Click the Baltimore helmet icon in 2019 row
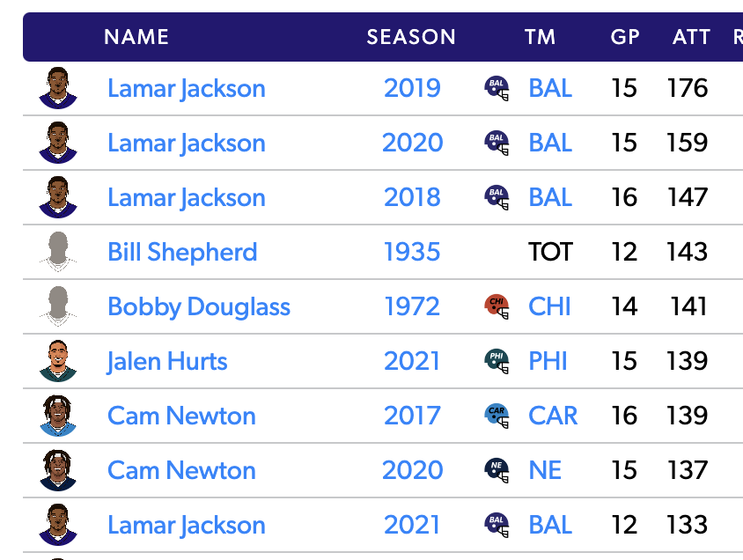This screenshot has width=743, height=560. point(497,88)
